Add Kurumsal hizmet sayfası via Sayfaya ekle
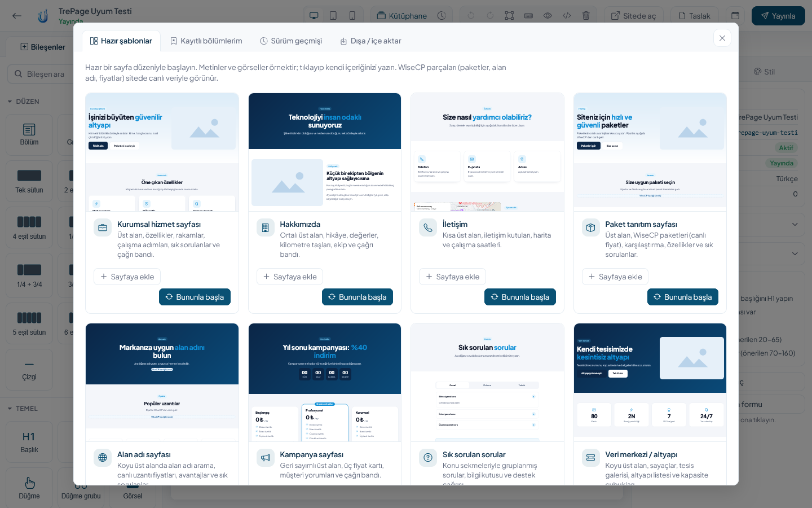 click(x=127, y=277)
